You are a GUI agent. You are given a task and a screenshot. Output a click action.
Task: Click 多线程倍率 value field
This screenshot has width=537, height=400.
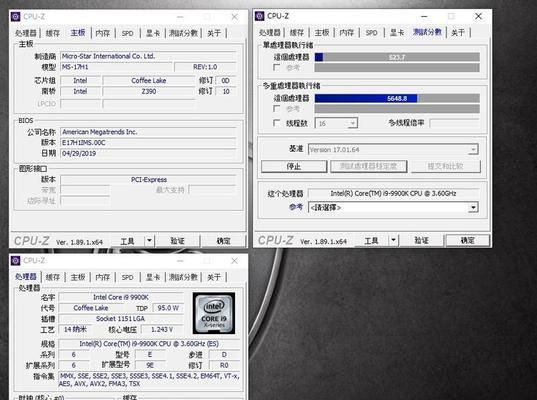[454, 123]
